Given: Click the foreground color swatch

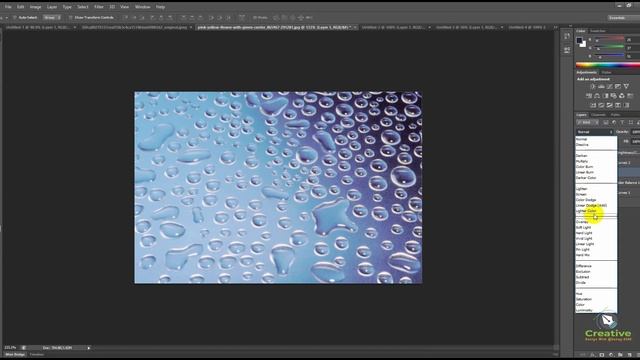Looking at the screenshot, I should [x=579, y=40].
